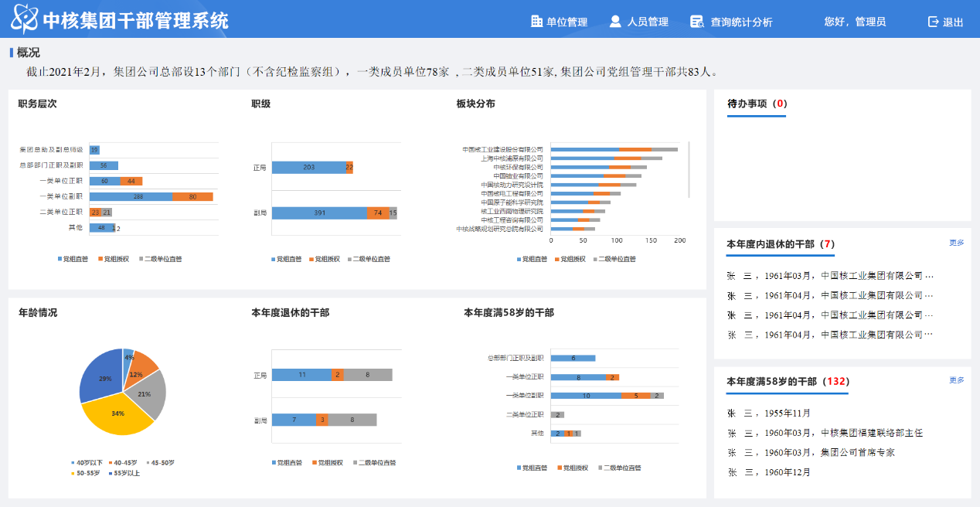
Task: Open 更多 link for 本年度内退休的干部
Action: [x=957, y=243]
